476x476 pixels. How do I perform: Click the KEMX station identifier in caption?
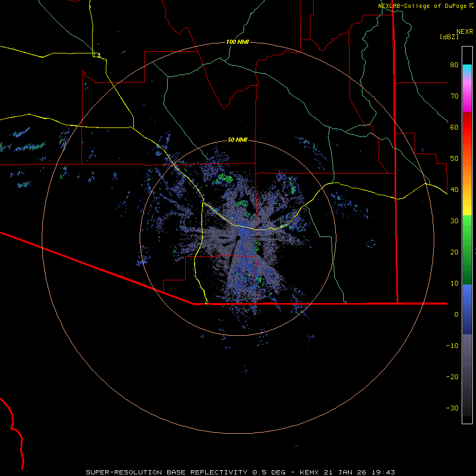pyautogui.click(x=309, y=472)
